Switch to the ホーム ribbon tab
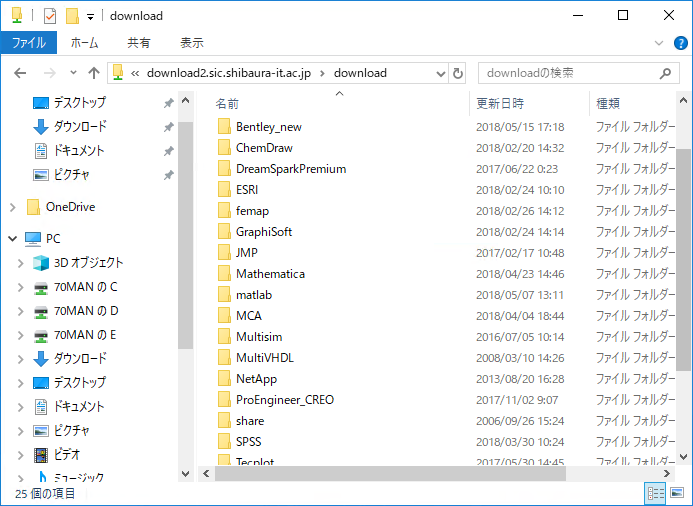Image resolution: width=693 pixels, height=506 pixels. (84, 43)
